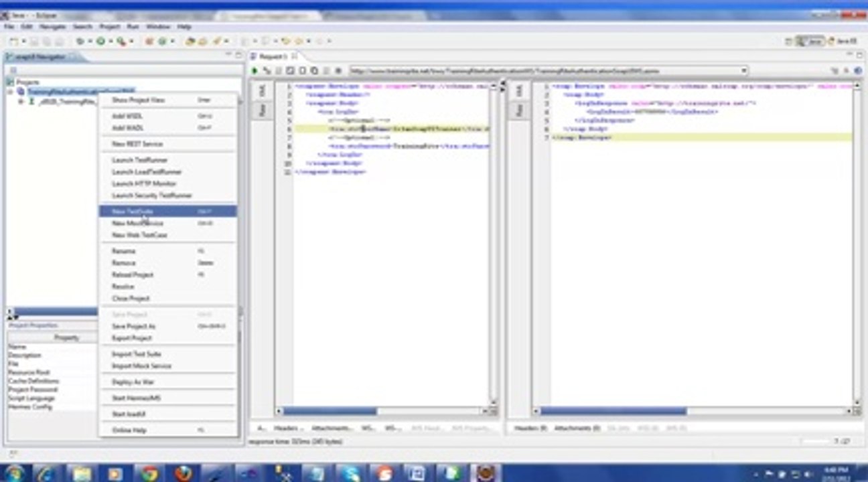Open Google Chrome from taskbar

(x=149, y=473)
